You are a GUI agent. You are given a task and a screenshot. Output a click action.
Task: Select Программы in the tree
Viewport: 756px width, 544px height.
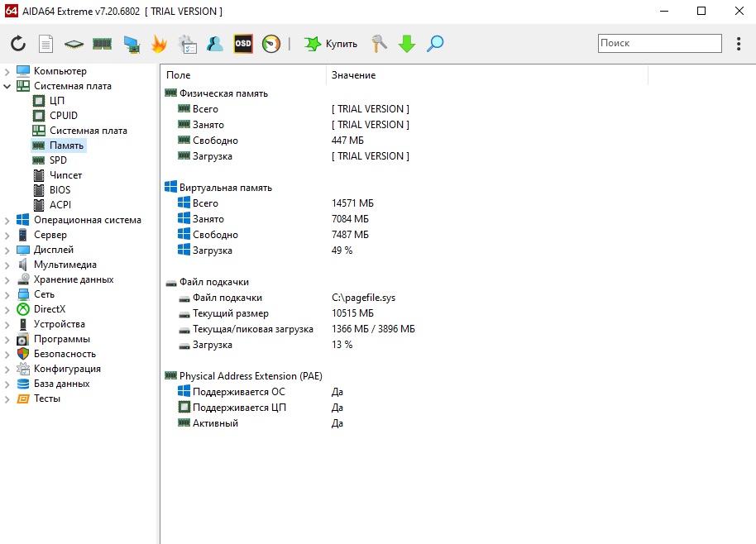pos(62,339)
